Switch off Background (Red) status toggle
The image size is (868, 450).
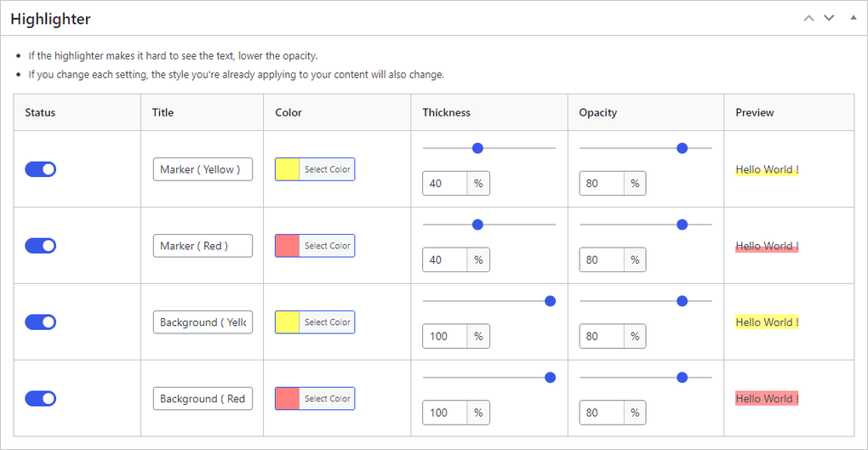41,399
